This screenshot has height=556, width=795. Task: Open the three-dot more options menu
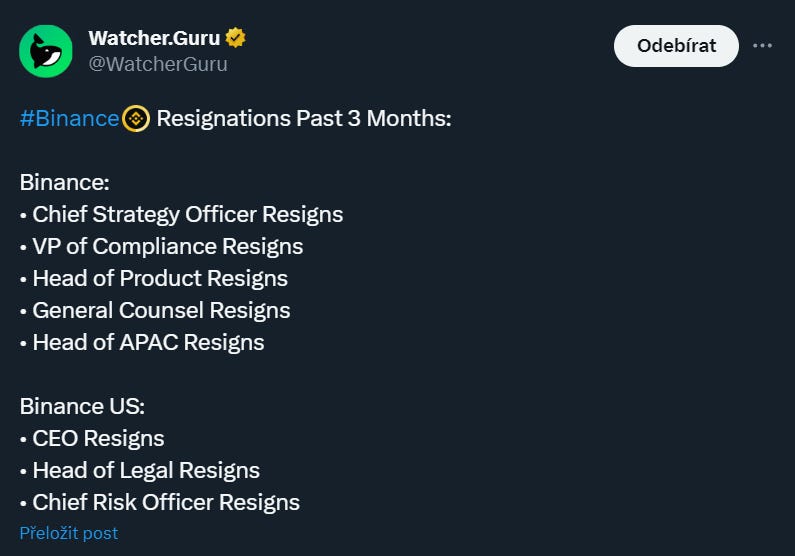click(x=762, y=46)
